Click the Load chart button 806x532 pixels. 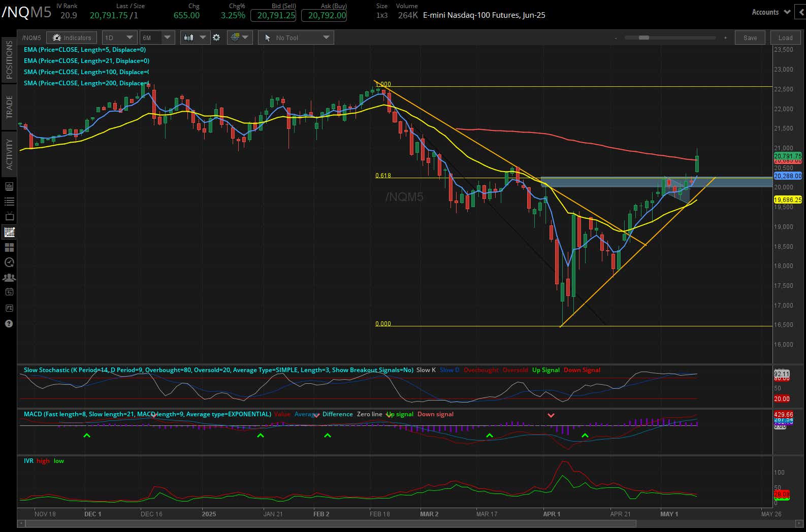(785, 38)
